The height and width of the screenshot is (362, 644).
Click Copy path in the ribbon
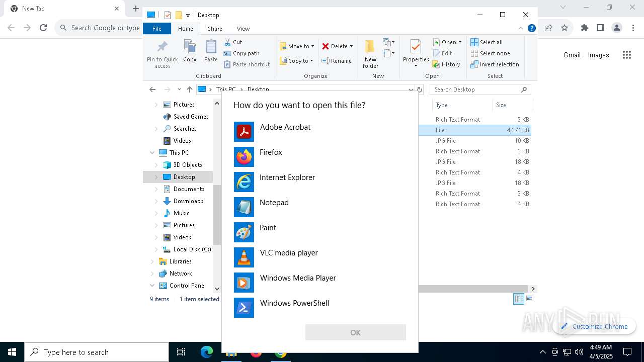coord(242,53)
